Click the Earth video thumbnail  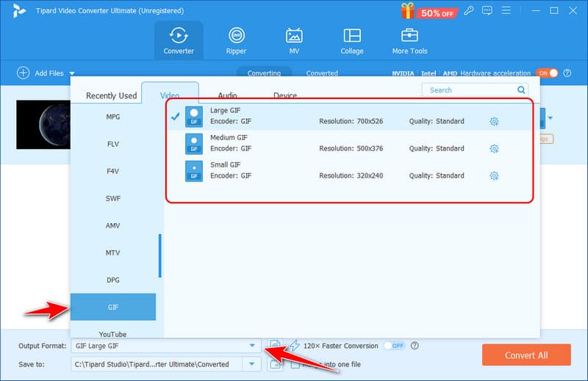click(x=43, y=124)
